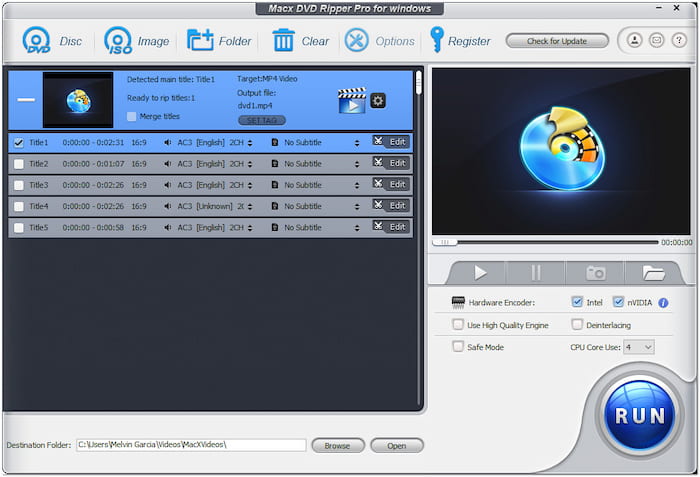The width and height of the screenshot is (700, 477).
Task: Open the Folder source button
Action: (x=219, y=41)
